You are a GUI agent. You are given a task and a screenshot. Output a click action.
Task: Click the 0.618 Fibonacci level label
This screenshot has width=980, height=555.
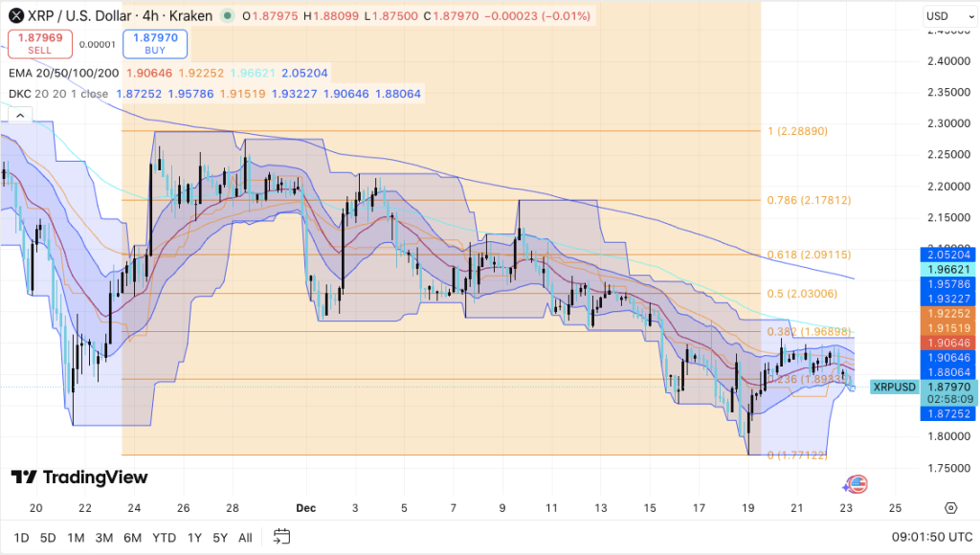(810, 253)
